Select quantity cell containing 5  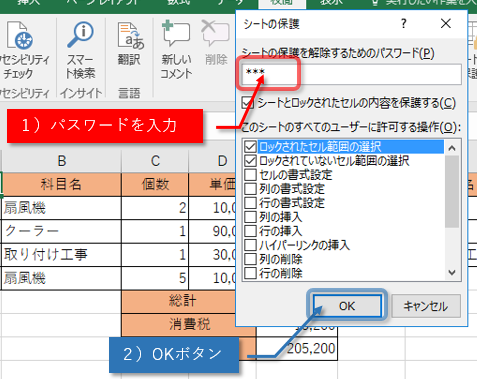click(x=155, y=278)
